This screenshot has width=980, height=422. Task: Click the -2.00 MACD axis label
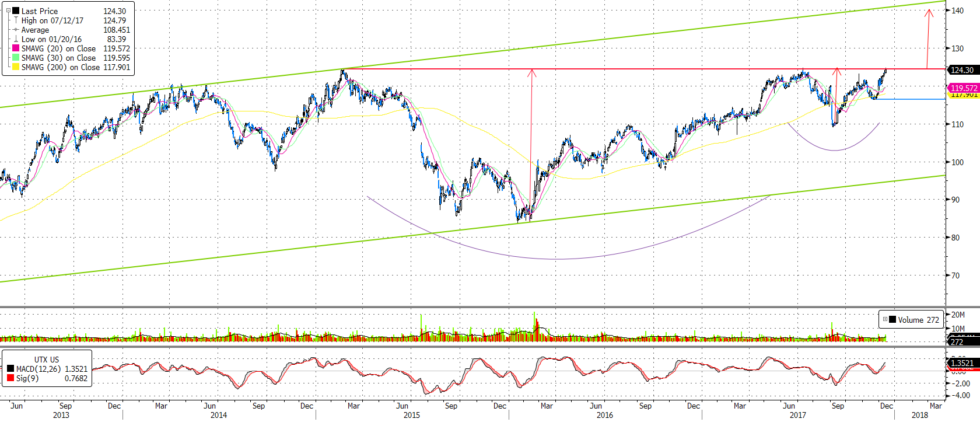click(x=961, y=383)
